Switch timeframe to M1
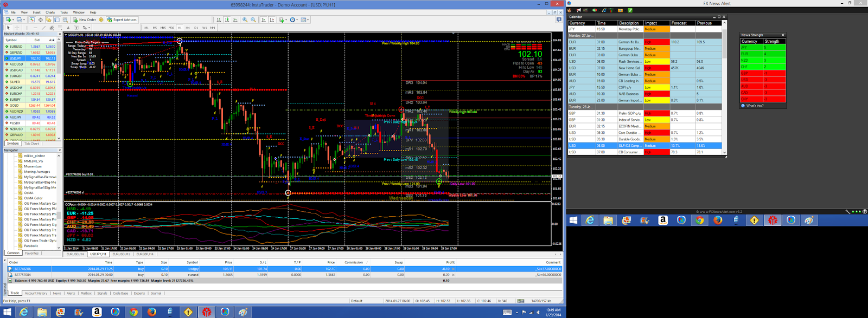 (x=146, y=28)
